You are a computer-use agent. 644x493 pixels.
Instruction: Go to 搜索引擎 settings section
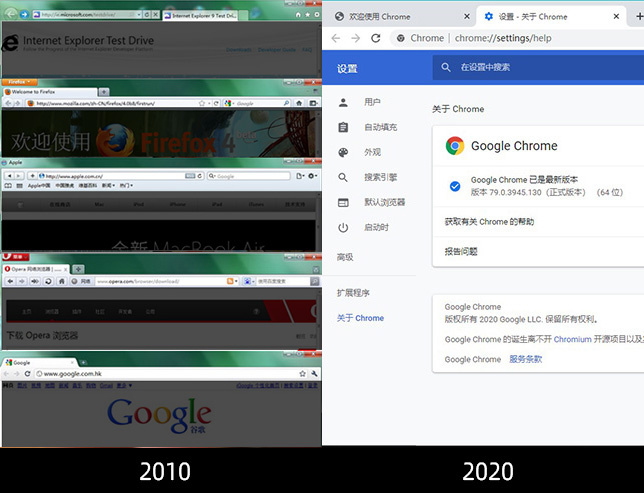[380, 177]
